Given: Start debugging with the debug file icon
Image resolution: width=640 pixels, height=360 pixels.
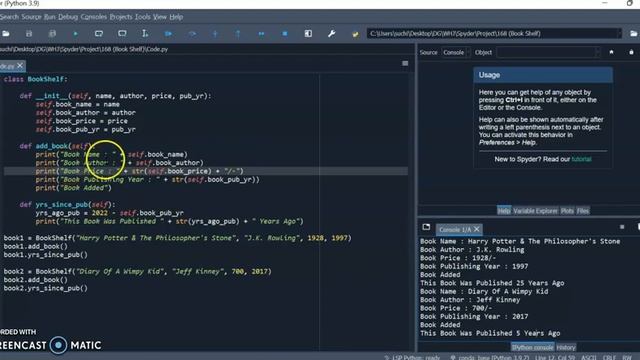Looking at the screenshot, I should coord(169,33).
